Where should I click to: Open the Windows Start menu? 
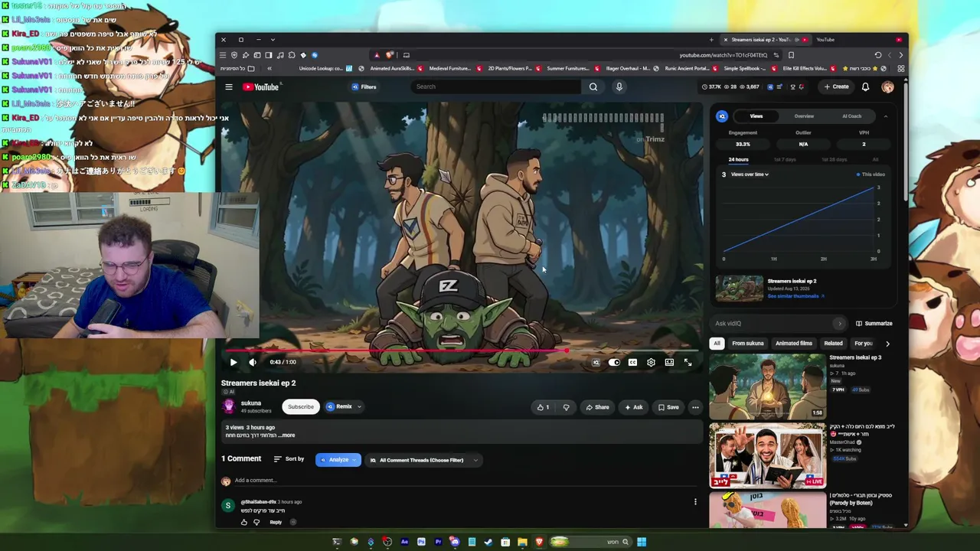point(642,542)
